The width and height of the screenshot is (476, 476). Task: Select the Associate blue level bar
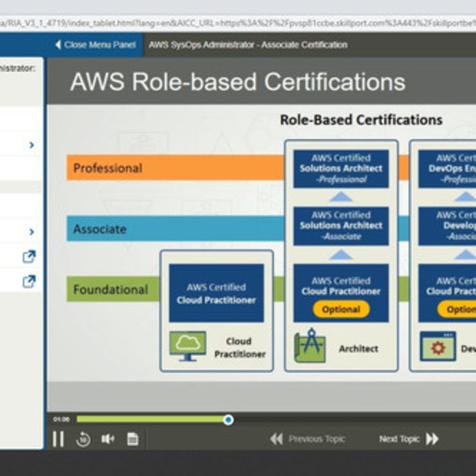(176, 228)
